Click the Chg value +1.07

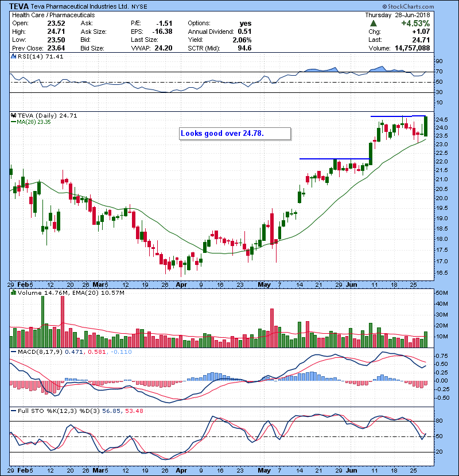(421, 32)
